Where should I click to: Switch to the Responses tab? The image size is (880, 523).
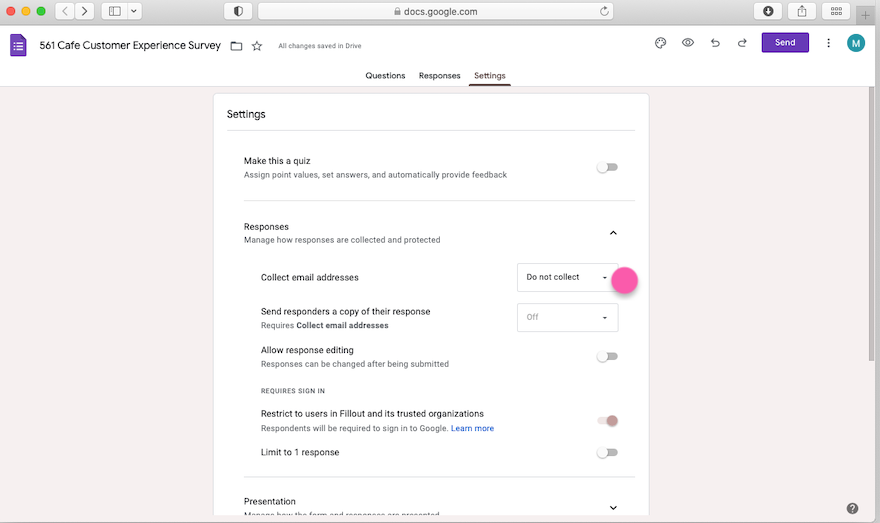pos(439,76)
